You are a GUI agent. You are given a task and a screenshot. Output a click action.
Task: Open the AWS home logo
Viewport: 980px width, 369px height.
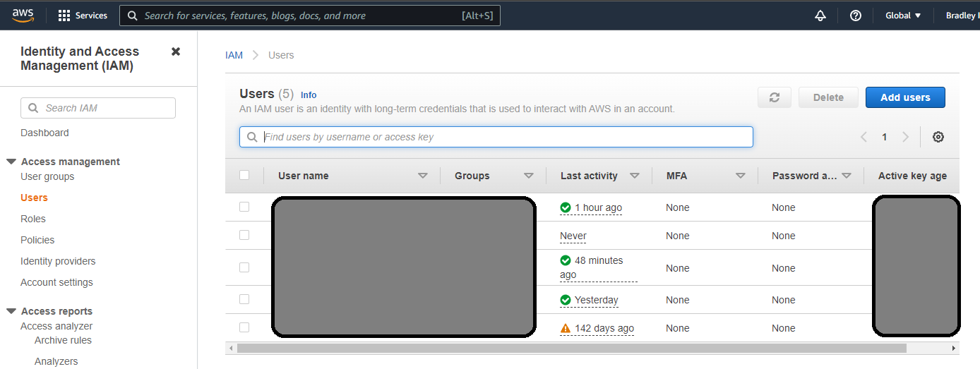23,15
